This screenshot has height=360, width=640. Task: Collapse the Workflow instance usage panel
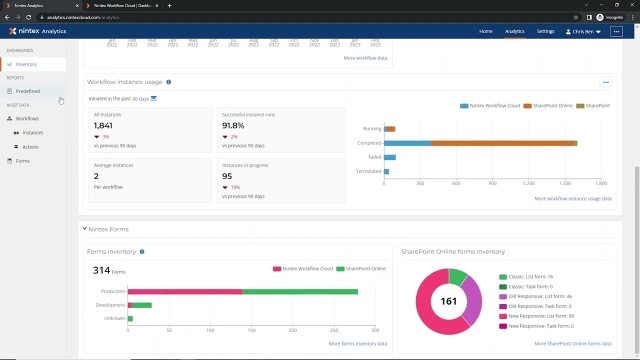click(606, 82)
